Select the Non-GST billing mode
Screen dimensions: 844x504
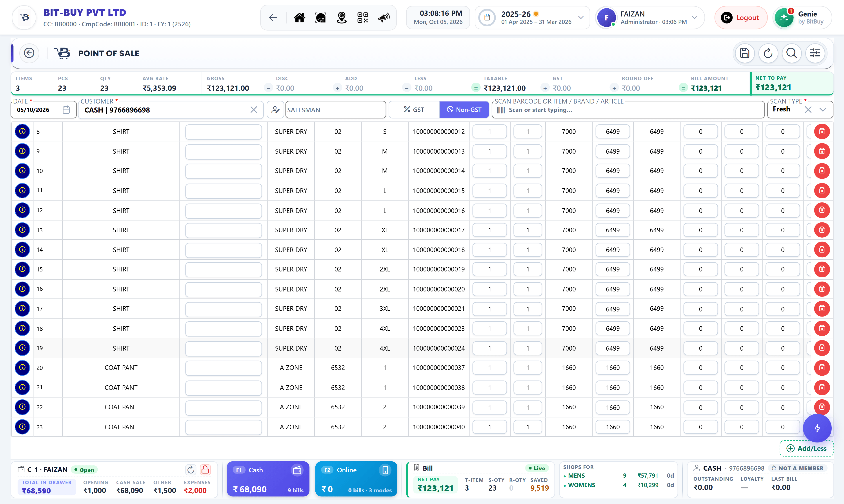[x=464, y=110]
